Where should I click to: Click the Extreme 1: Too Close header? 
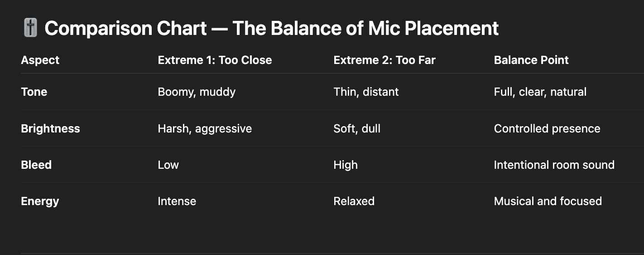click(215, 60)
